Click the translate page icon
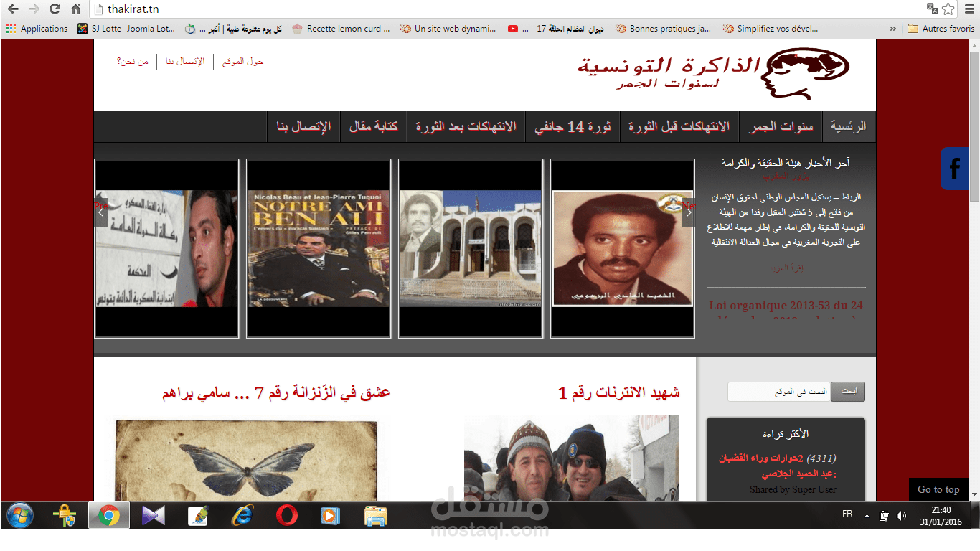Image resolution: width=980 pixels, height=551 pixels. (x=933, y=9)
